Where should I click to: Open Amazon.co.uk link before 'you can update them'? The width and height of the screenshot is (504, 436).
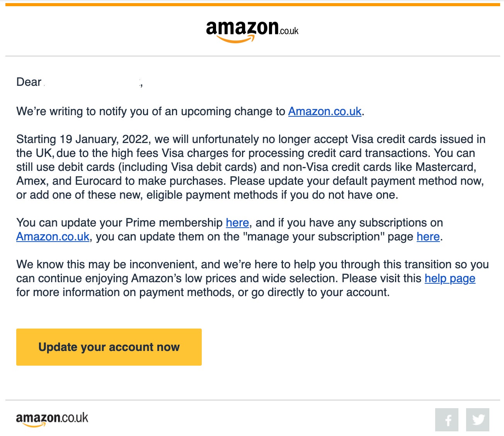(x=53, y=237)
